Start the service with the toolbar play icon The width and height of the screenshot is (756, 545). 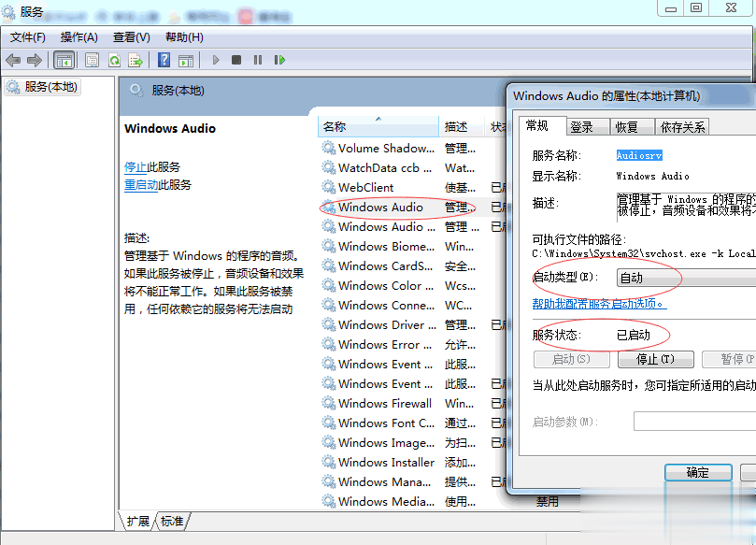[x=216, y=60]
